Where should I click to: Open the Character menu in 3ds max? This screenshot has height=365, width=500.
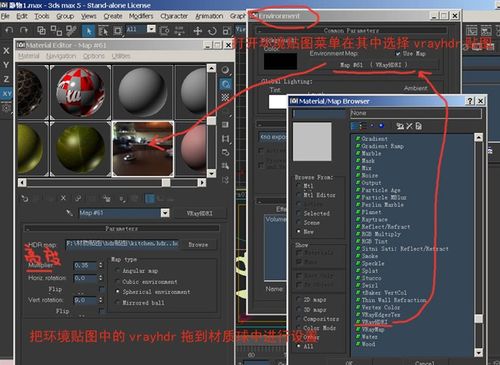click(174, 16)
